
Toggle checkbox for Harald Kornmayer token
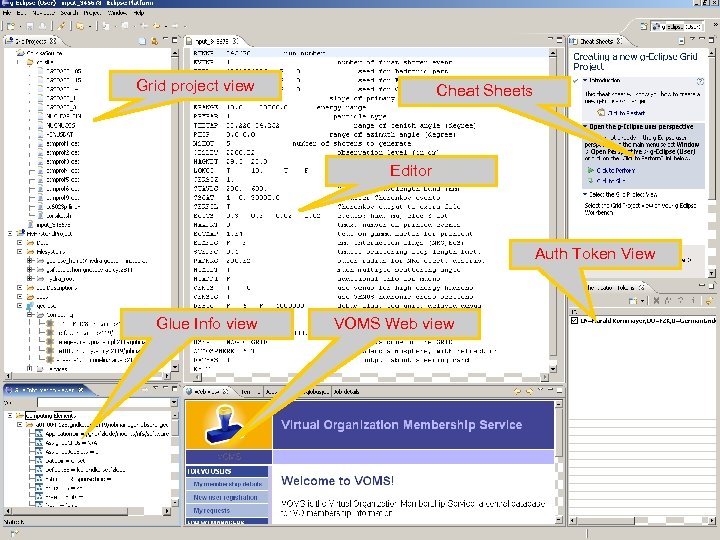pyautogui.click(x=574, y=321)
